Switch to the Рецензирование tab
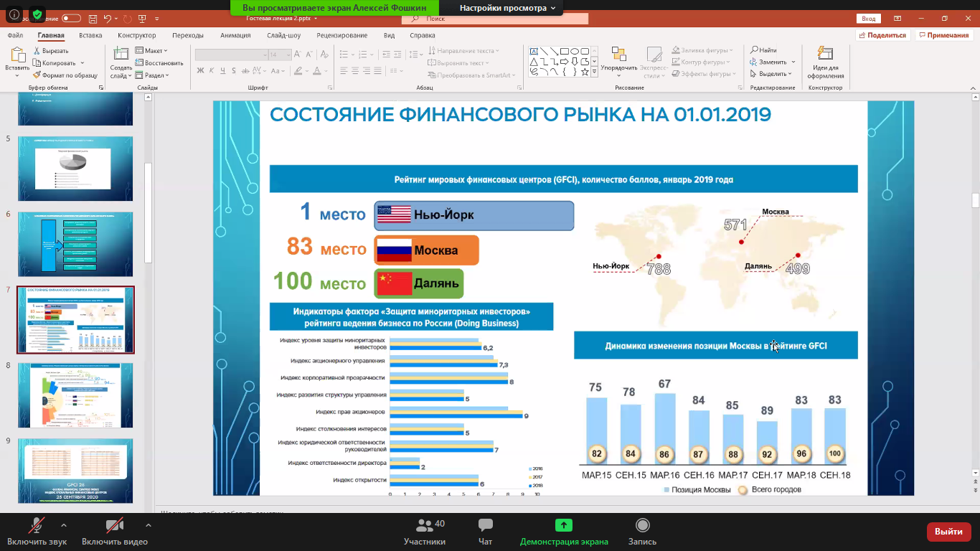Viewport: 980px width, 551px height. click(x=342, y=35)
